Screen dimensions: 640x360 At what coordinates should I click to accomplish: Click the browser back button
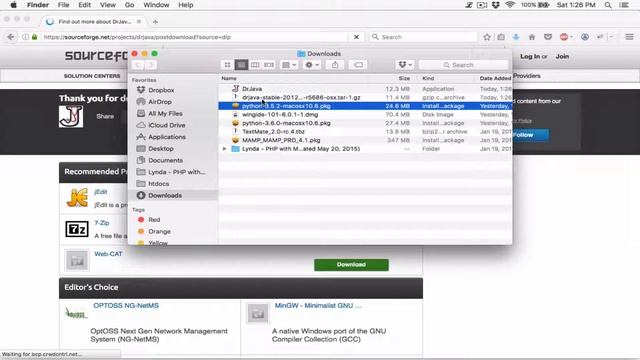(11, 37)
